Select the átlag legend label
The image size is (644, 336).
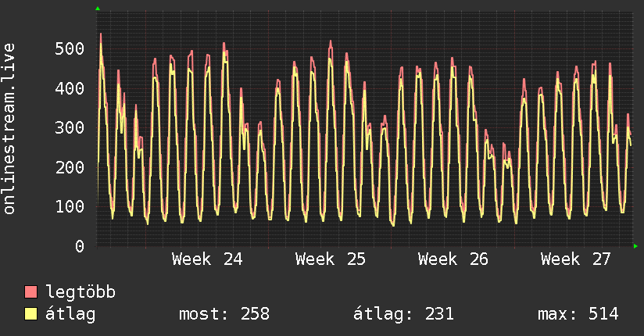pos(70,314)
